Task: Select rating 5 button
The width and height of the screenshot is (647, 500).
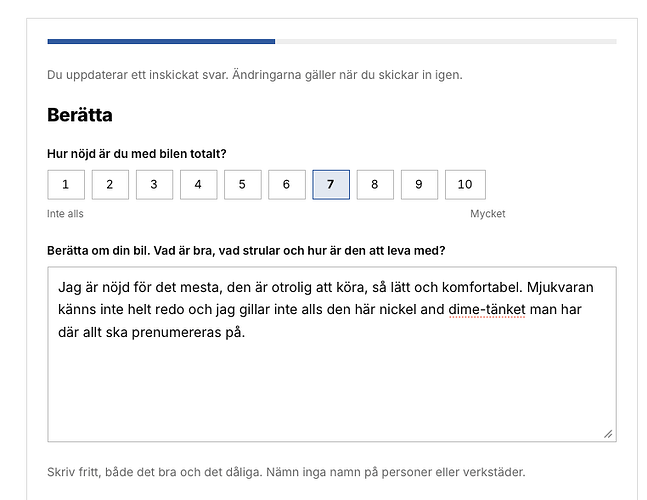Action: point(243,184)
